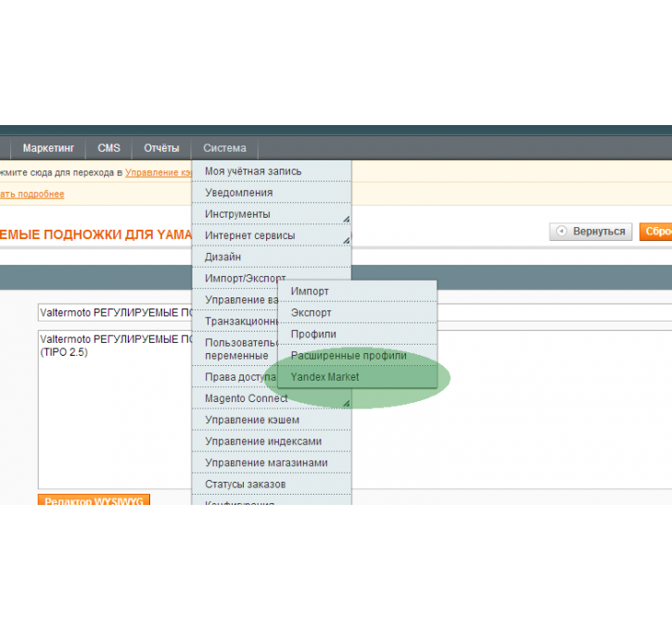Open Yandex Market submenu item

pos(357,377)
